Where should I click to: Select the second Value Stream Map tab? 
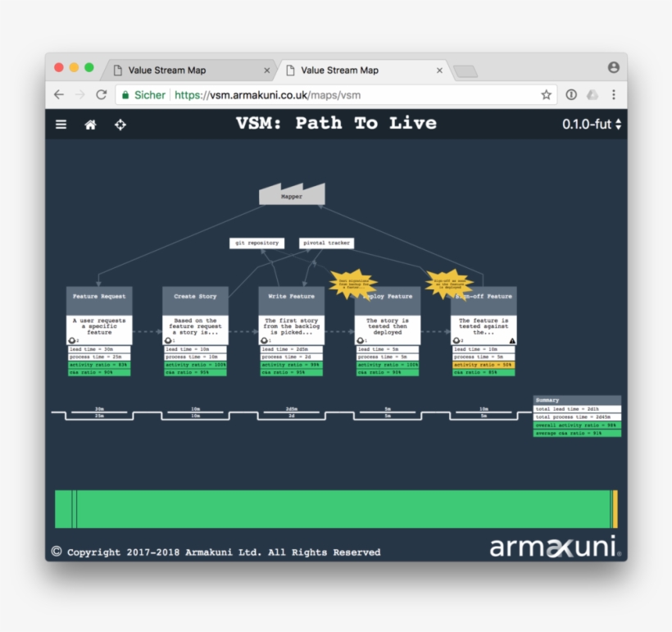click(365, 70)
